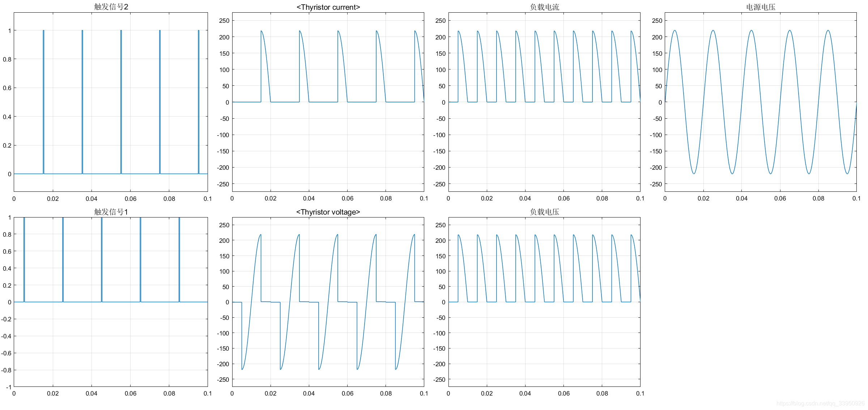Click the -150 y-axis tick of 负载电压
This screenshot has height=410, width=868.
tap(439, 348)
